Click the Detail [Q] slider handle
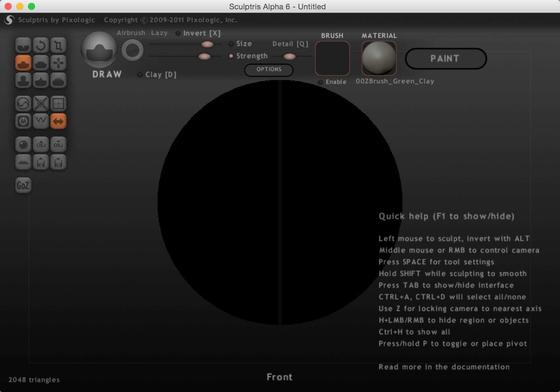 (x=289, y=56)
